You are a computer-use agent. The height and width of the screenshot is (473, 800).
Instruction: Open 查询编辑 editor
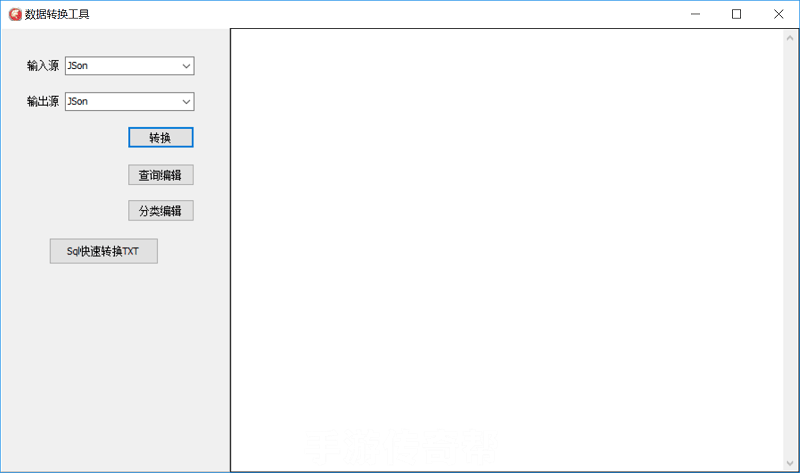pyautogui.click(x=160, y=175)
